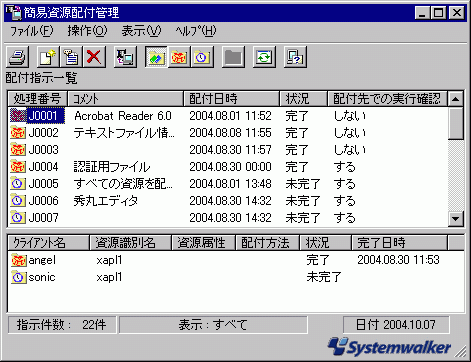
Task: Close the 簡易資源配付管理 window
Action: coord(456,13)
